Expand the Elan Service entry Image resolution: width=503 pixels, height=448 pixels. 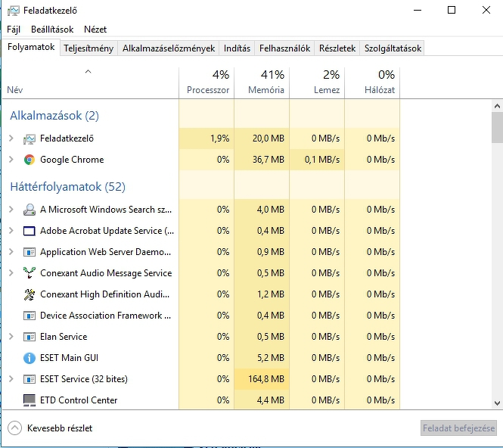coord(11,337)
